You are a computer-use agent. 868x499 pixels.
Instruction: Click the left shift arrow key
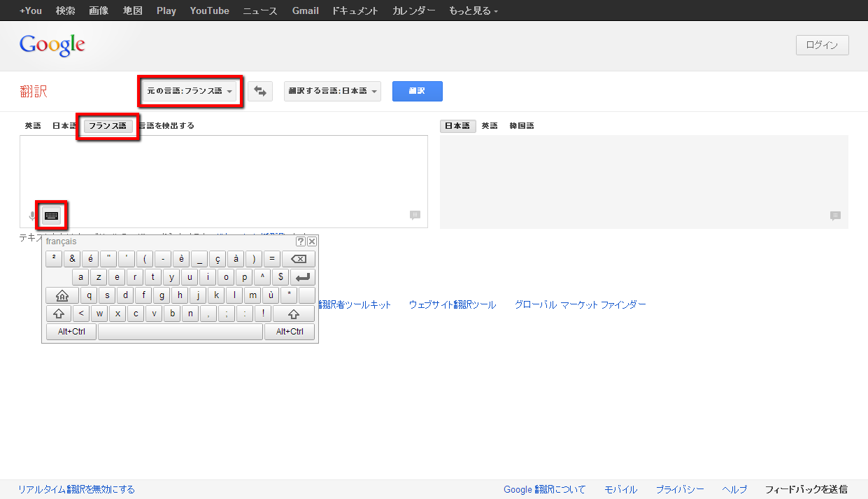tap(59, 314)
